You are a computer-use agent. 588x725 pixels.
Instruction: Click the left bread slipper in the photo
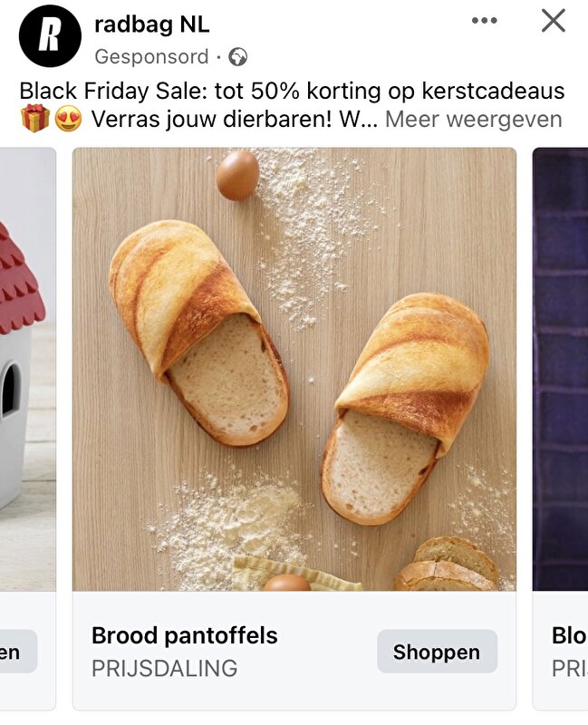pos(198,333)
